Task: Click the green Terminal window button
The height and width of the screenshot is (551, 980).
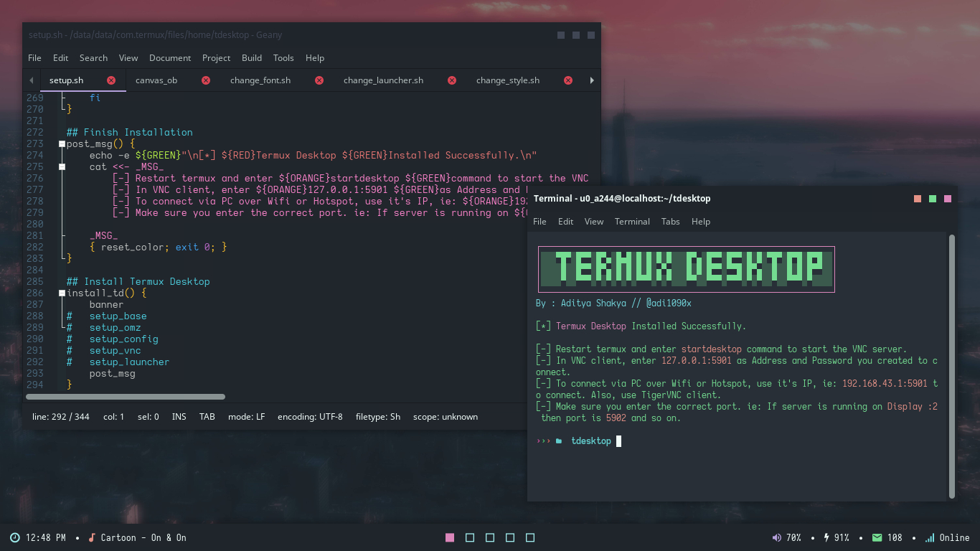Action: (x=933, y=199)
